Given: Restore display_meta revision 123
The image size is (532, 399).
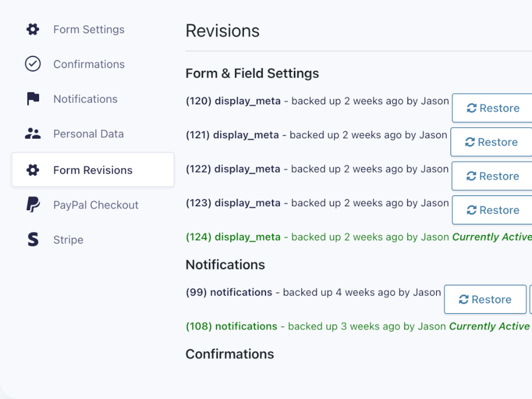Looking at the screenshot, I should 492,210.
